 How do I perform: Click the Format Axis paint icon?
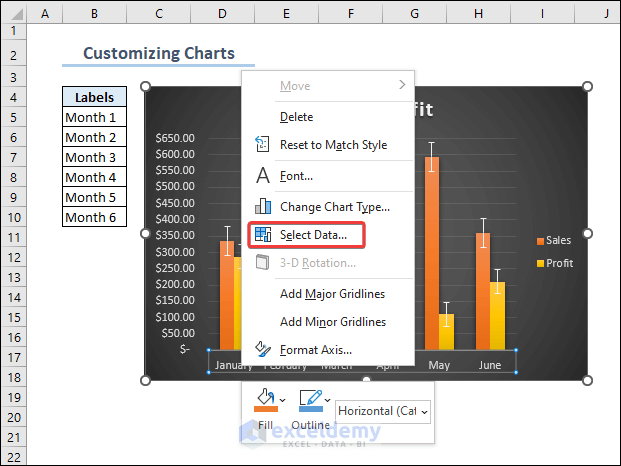tap(263, 350)
